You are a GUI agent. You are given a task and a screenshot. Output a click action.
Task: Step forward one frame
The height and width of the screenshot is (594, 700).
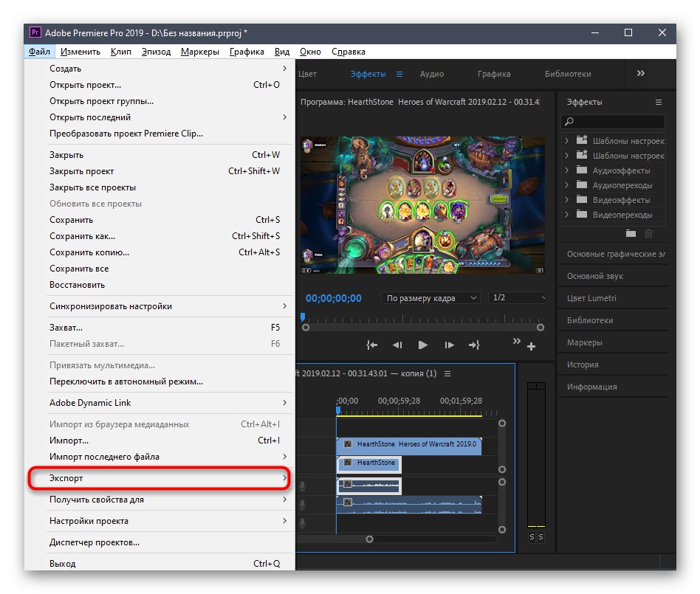pos(449,345)
